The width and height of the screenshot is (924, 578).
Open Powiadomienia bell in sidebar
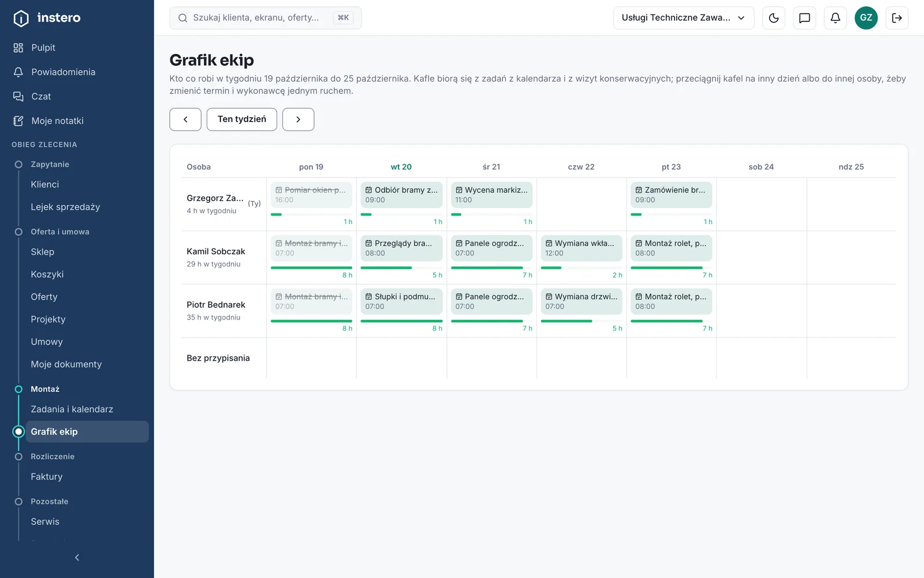point(18,72)
